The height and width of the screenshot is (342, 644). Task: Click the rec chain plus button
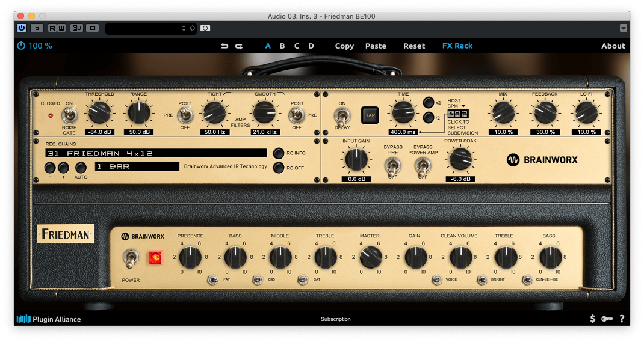pos(63,167)
